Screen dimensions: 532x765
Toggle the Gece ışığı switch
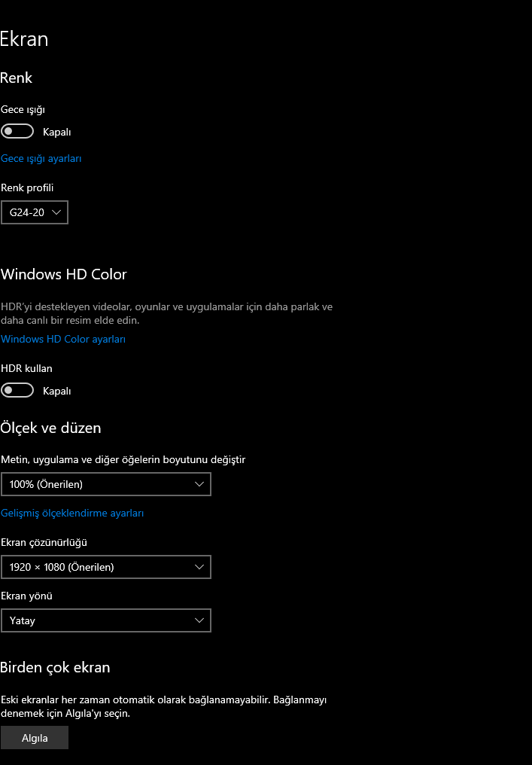[x=17, y=132]
